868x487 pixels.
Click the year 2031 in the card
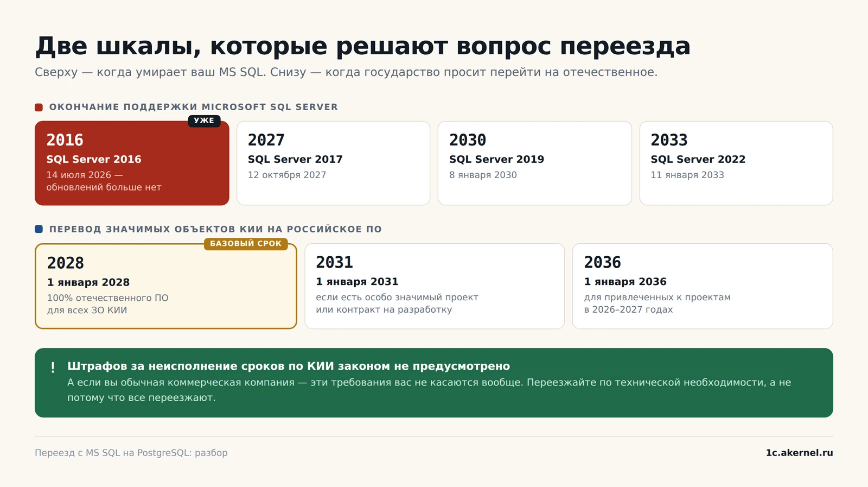pyautogui.click(x=334, y=262)
